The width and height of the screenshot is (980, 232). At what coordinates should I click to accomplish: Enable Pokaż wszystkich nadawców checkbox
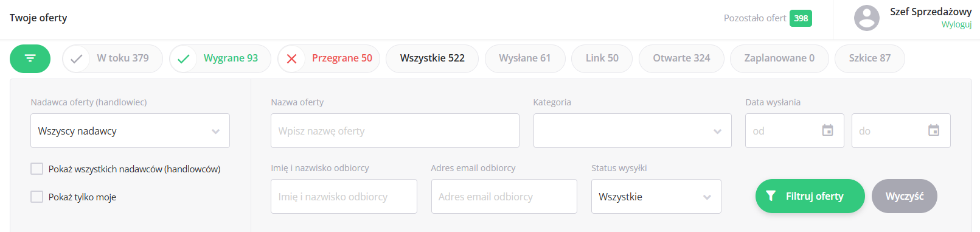click(37, 169)
